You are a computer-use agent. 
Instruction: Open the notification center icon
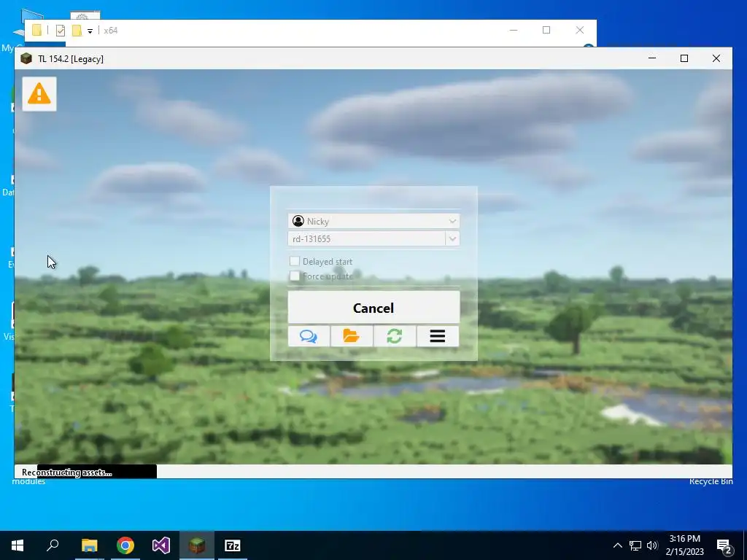tap(724, 545)
